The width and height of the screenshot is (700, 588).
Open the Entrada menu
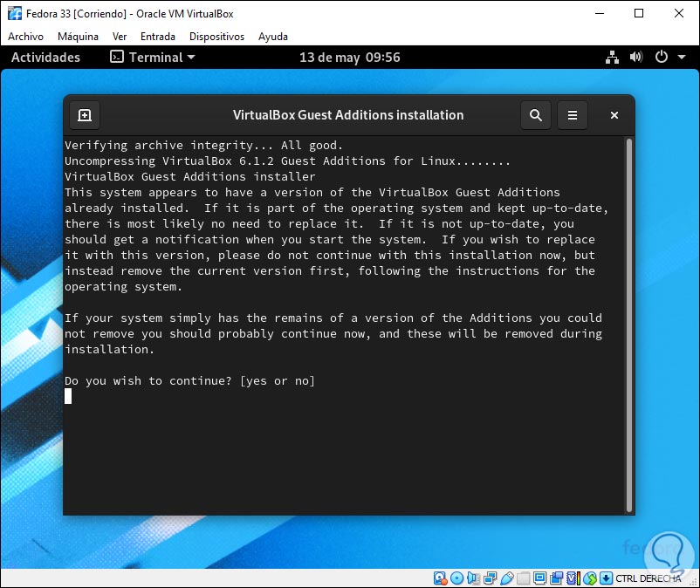[x=158, y=37]
